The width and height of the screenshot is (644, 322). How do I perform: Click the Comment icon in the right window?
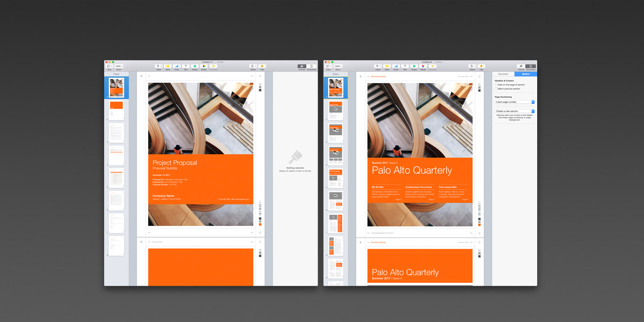pos(432,66)
